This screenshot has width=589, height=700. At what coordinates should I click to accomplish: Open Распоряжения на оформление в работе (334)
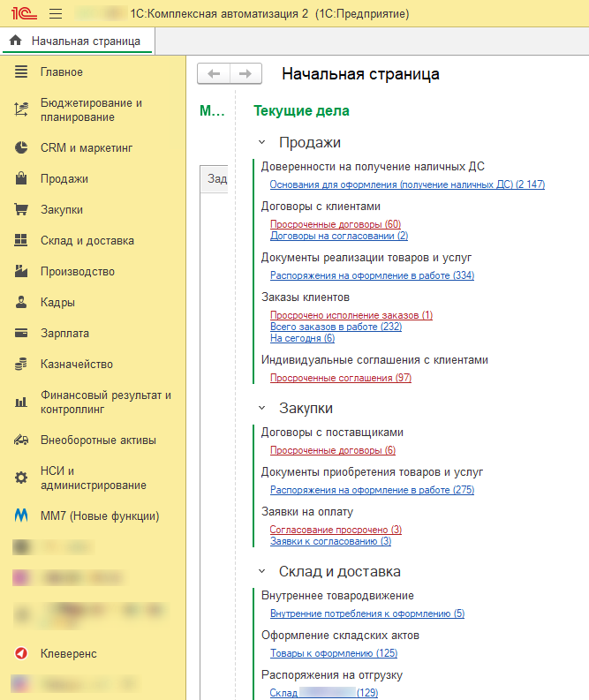pos(372,275)
